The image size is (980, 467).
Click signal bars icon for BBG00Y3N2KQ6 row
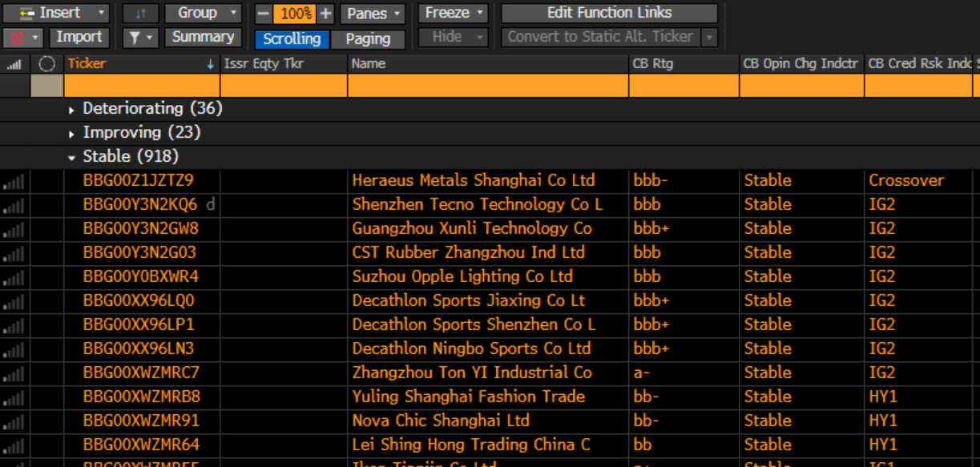14,206
